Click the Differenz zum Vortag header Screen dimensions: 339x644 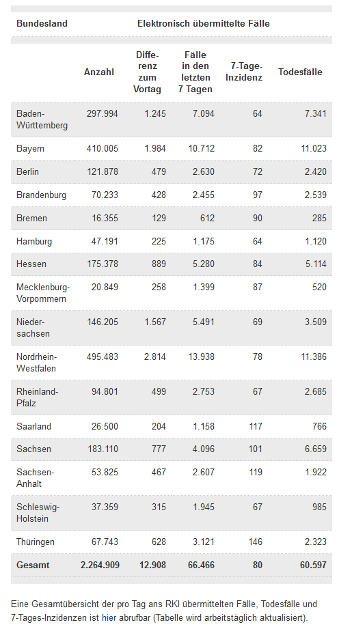147,72
